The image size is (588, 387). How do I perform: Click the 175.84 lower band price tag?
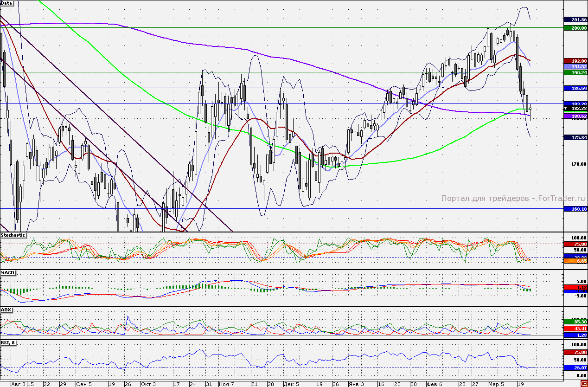point(575,137)
